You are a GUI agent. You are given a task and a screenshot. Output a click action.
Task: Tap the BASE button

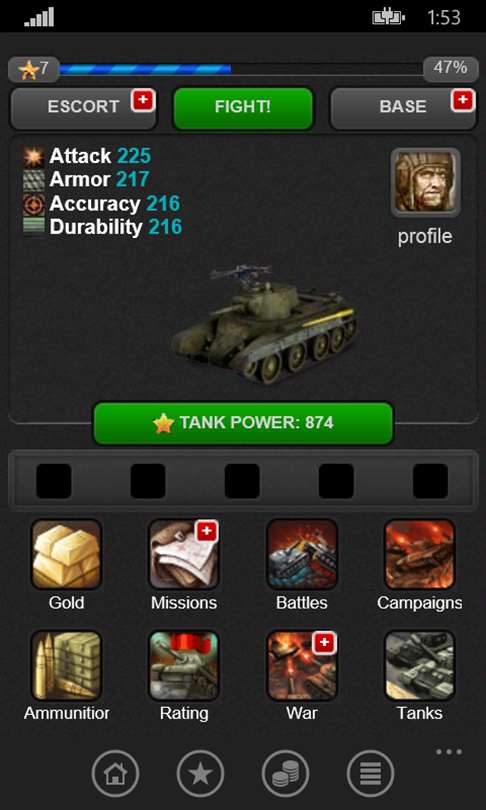click(403, 108)
